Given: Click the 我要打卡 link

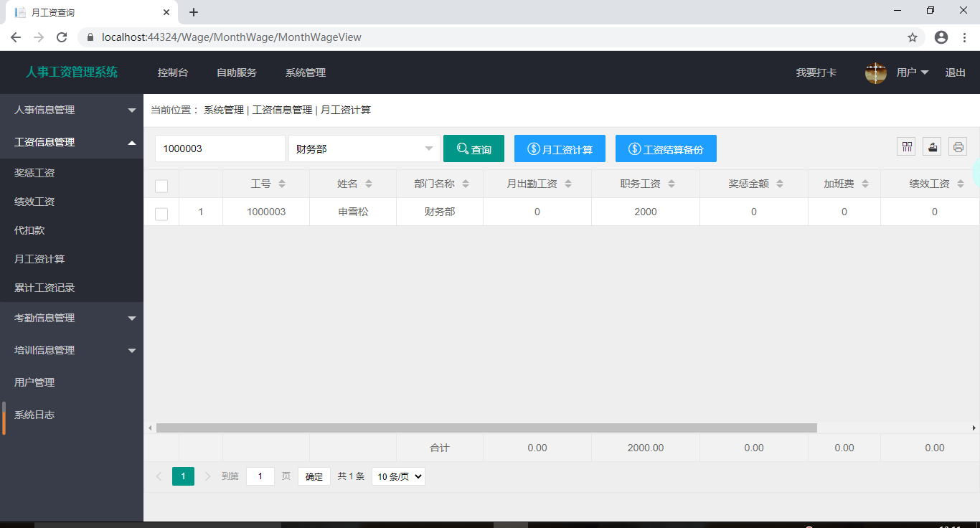Looking at the screenshot, I should point(816,72).
